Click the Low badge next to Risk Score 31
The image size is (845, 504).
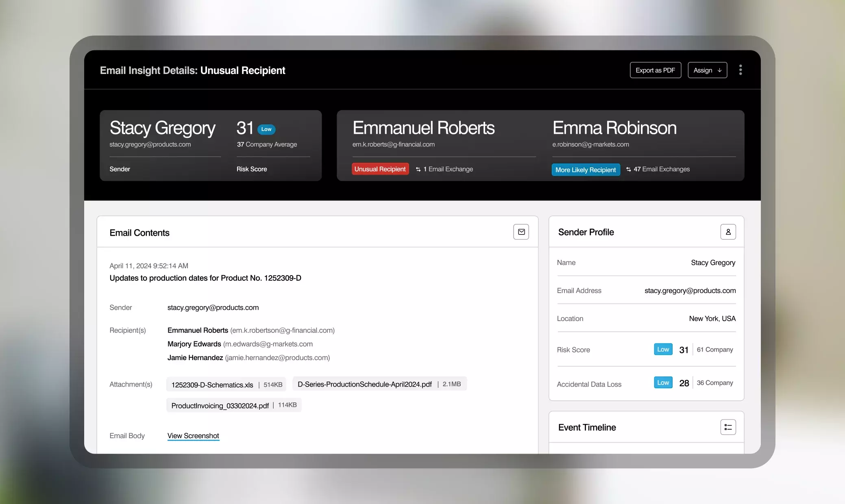(x=663, y=349)
